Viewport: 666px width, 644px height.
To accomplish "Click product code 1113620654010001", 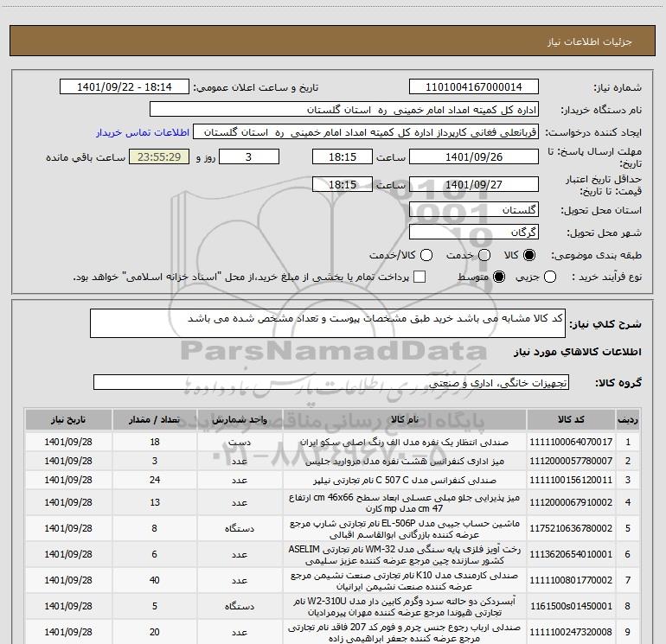I will click(x=571, y=554).
